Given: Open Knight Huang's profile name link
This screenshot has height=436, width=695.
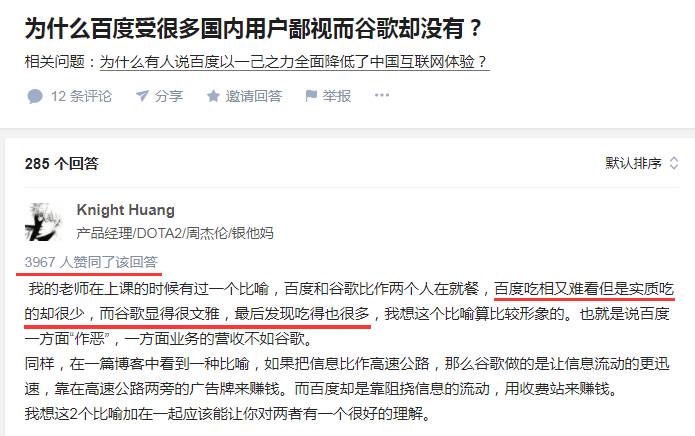Looking at the screenshot, I should click(x=125, y=210).
